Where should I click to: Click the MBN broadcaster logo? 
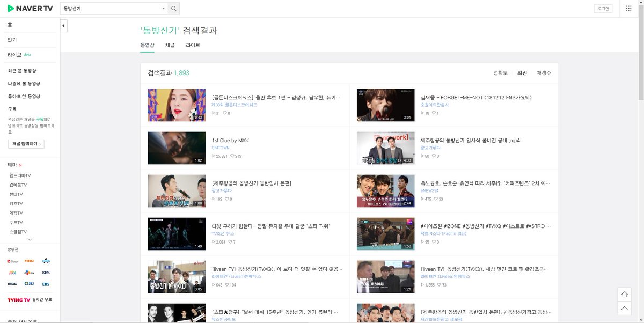click(x=29, y=261)
